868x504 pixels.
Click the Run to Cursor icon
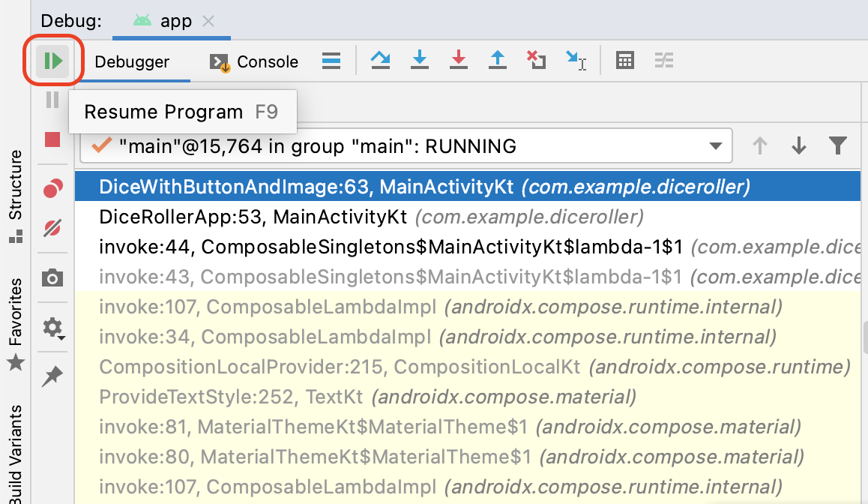coord(576,61)
